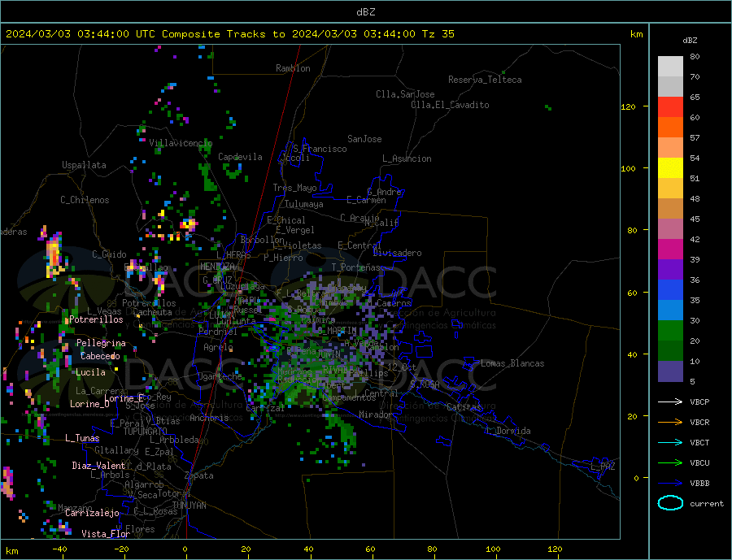Viewport: 732px width, 560px height.
Task: Click the 'Pellegrina' station label
Action: coord(101,343)
